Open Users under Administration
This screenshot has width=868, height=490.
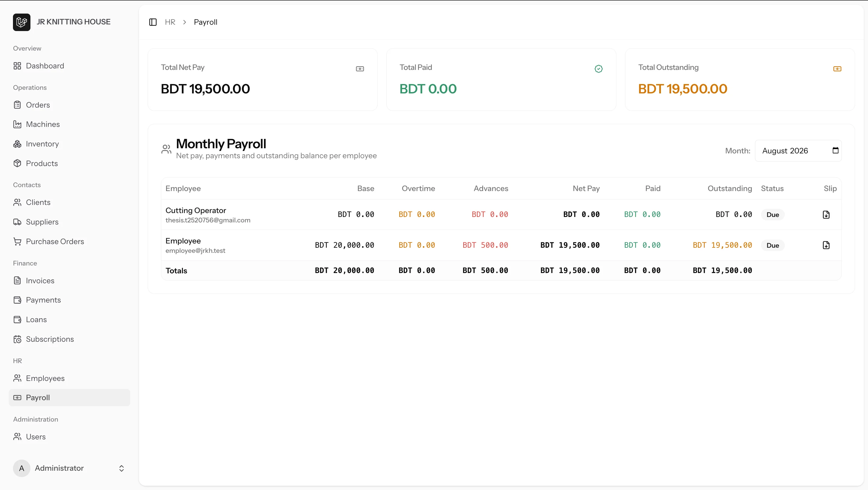pyautogui.click(x=69, y=436)
